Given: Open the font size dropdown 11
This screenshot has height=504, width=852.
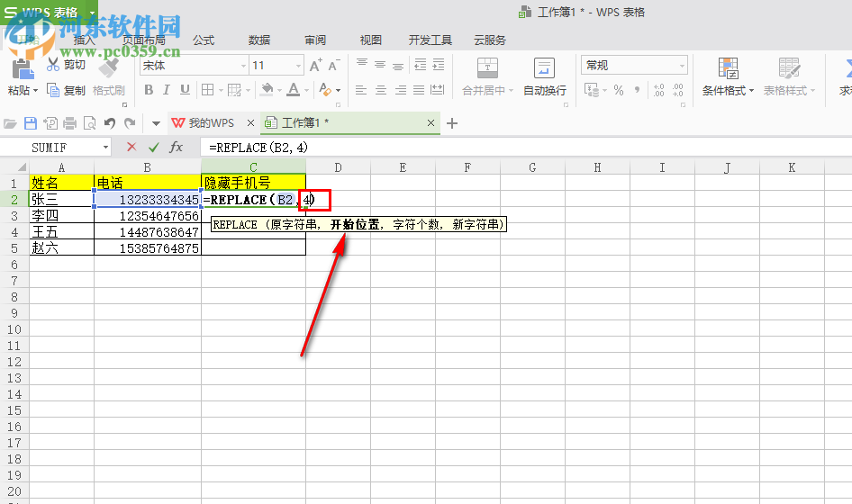Looking at the screenshot, I should click(x=298, y=66).
